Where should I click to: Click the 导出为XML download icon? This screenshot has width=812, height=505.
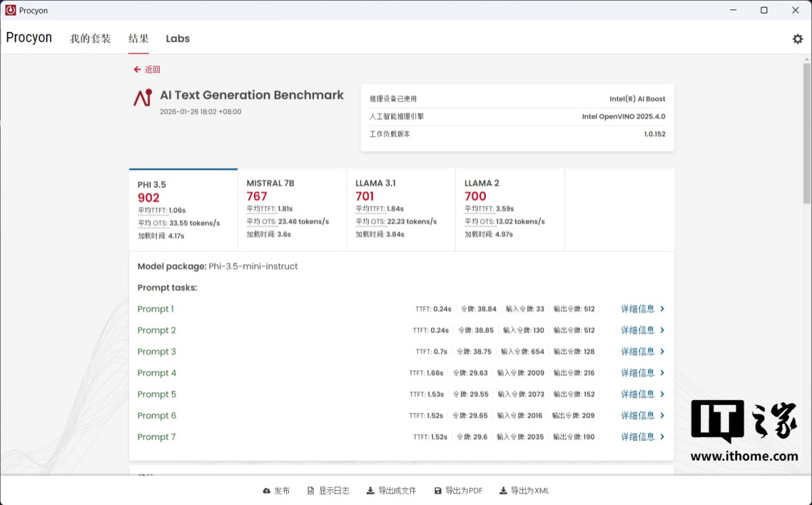(503, 491)
